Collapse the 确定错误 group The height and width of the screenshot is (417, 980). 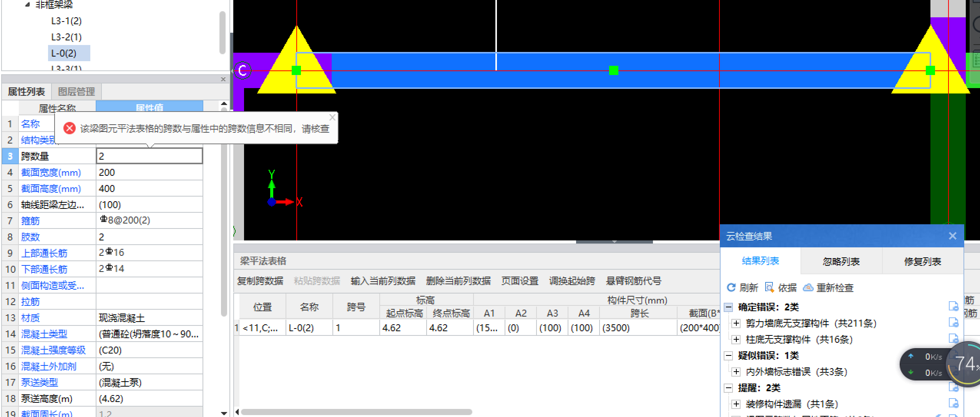(728, 307)
